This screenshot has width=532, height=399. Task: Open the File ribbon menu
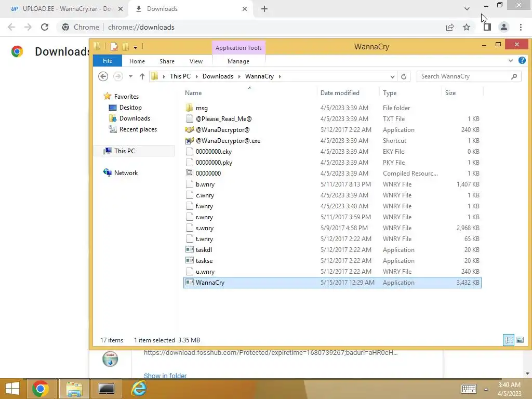click(x=108, y=61)
